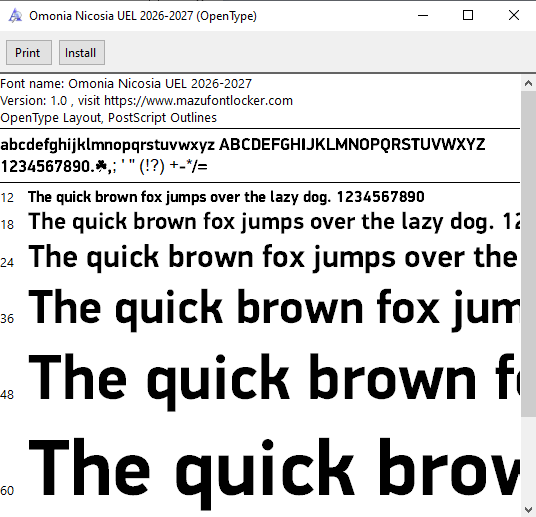Viewport: 536px width, 517px height.
Task: Click the Install button
Action: pyautogui.click(x=82, y=53)
